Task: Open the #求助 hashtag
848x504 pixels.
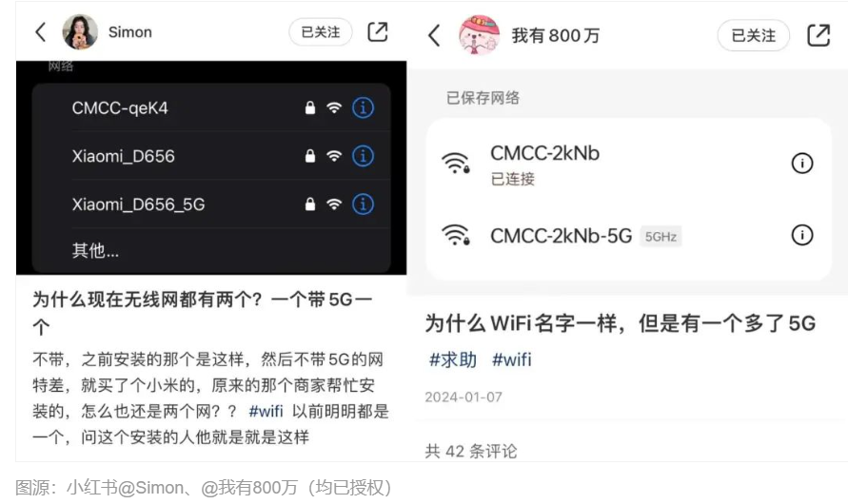Action: [453, 359]
